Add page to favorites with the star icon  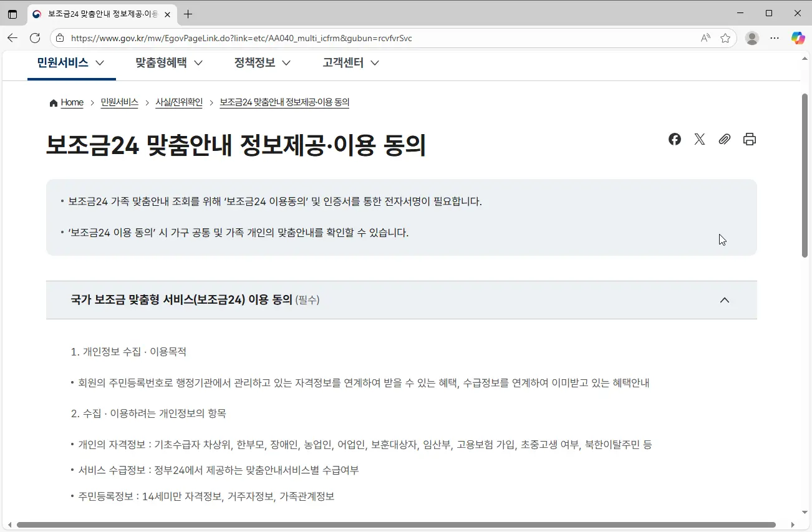[x=725, y=38]
